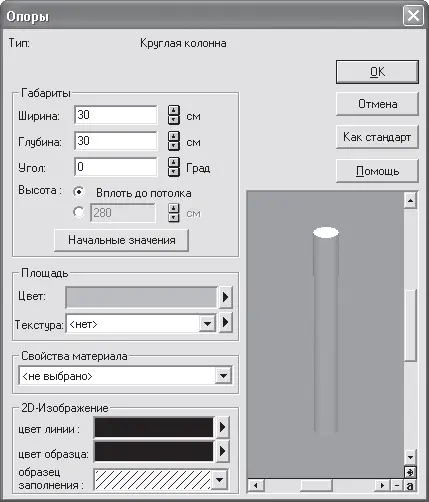429x502 pixels.
Task: Click the 'a' icon in preview corner
Action: click(x=410, y=485)
